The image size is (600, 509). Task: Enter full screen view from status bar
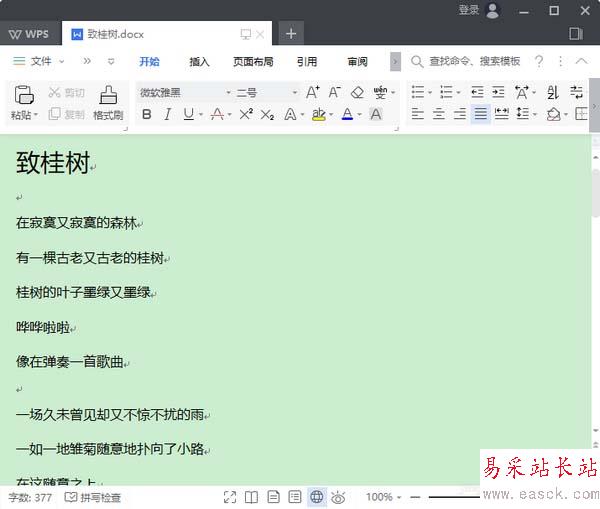230,497
